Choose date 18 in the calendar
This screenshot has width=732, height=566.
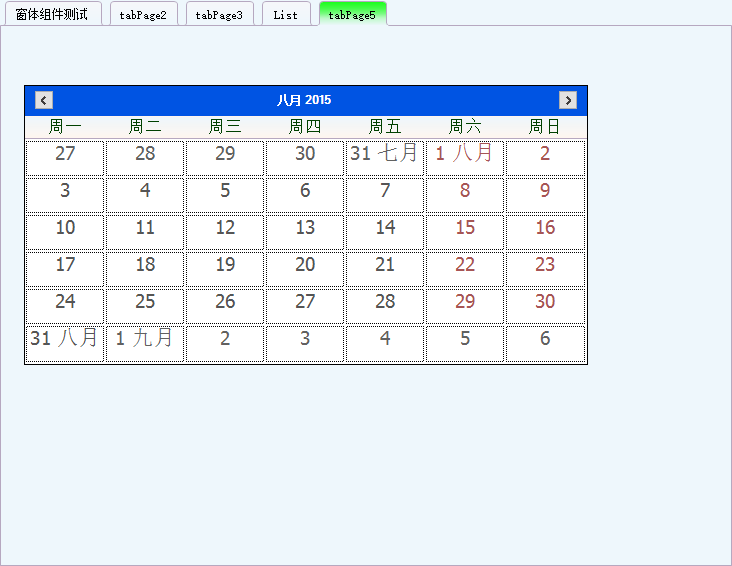coord(145,269)
